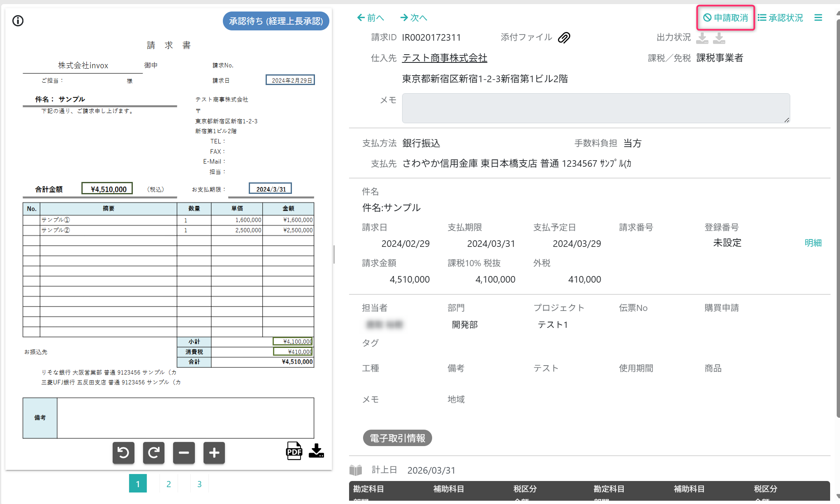View approval status 承認状況
The width and height of the screenshot is (840, 504).
[x=780, y=18]
